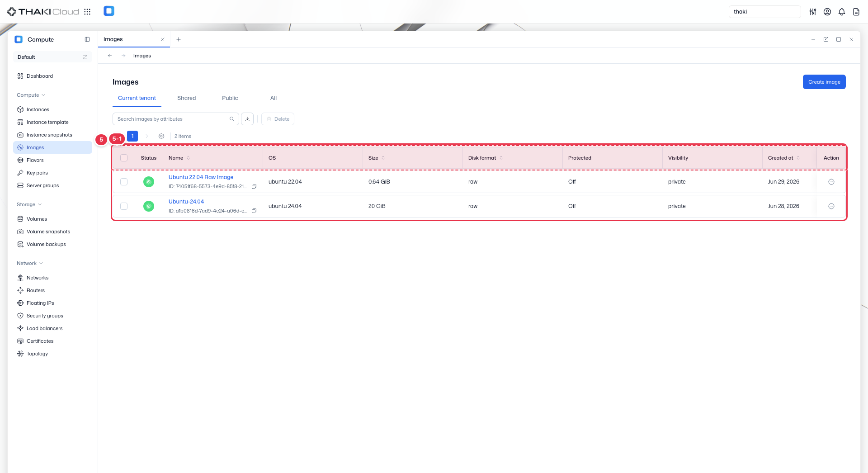This screenshot has width=868, height=473.
Task: Collapse the Compute sidebar panel icon
Action: (x=87, y=39)
